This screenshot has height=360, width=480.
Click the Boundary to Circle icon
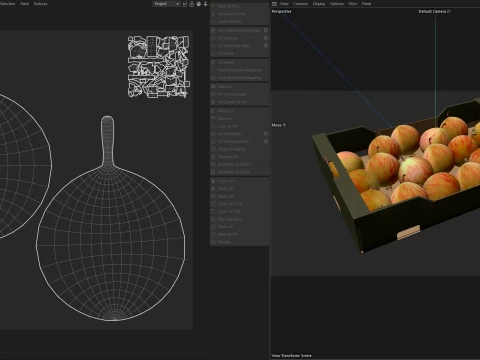[x=213, y=164]
